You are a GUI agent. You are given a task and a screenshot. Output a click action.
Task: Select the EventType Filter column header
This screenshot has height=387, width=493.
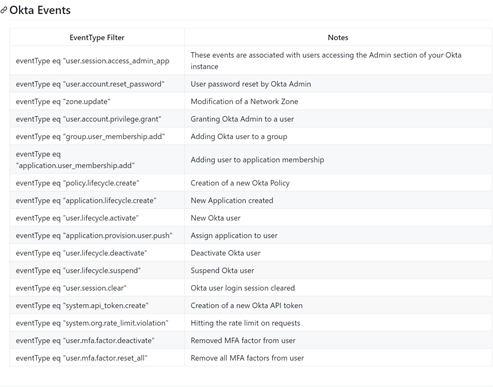point(97,37)
